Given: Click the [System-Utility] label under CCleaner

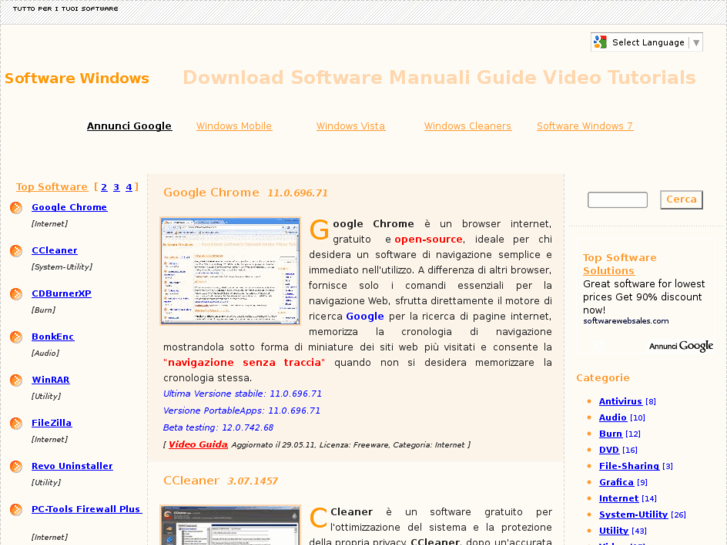Looking at the screenshot, I should click(62, 267).
